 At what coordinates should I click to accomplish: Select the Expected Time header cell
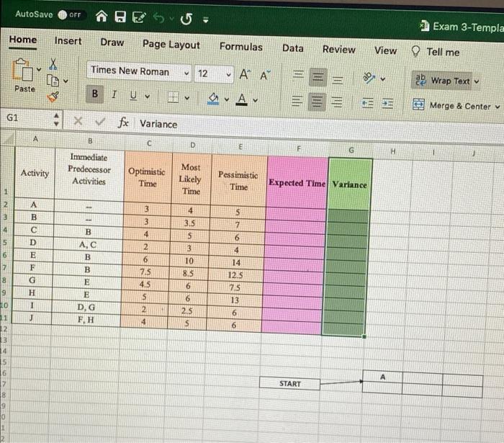(x=297, y=182)
